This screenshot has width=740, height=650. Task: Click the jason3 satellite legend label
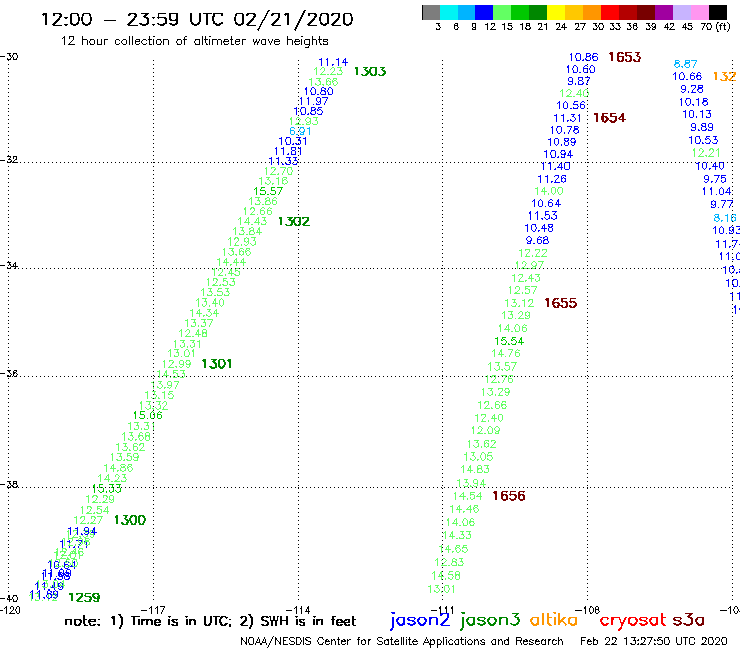point(489,620)
